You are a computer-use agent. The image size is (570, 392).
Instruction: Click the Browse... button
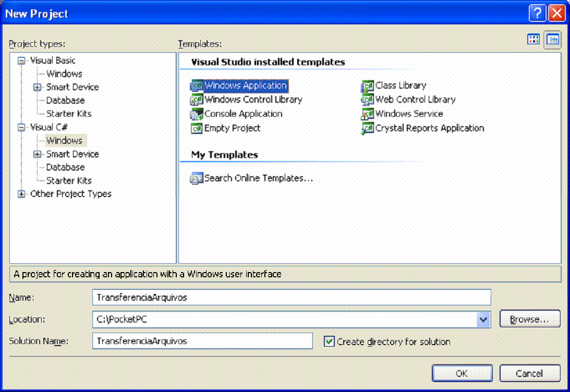point(530,320)
